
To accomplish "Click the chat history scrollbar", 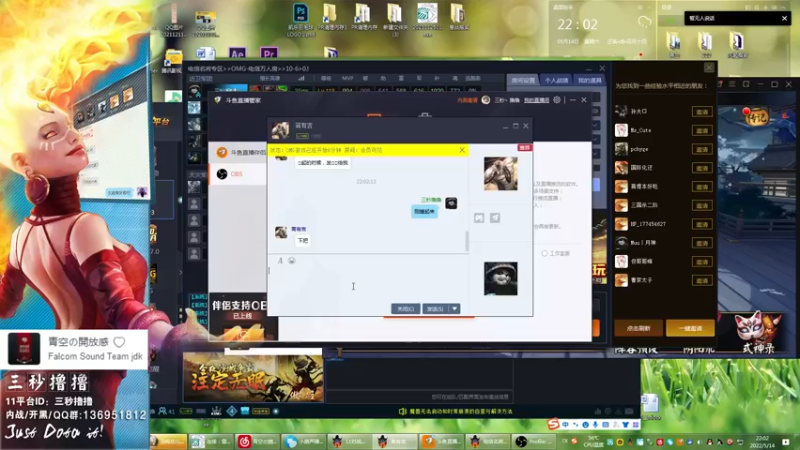I will (467, 241).
